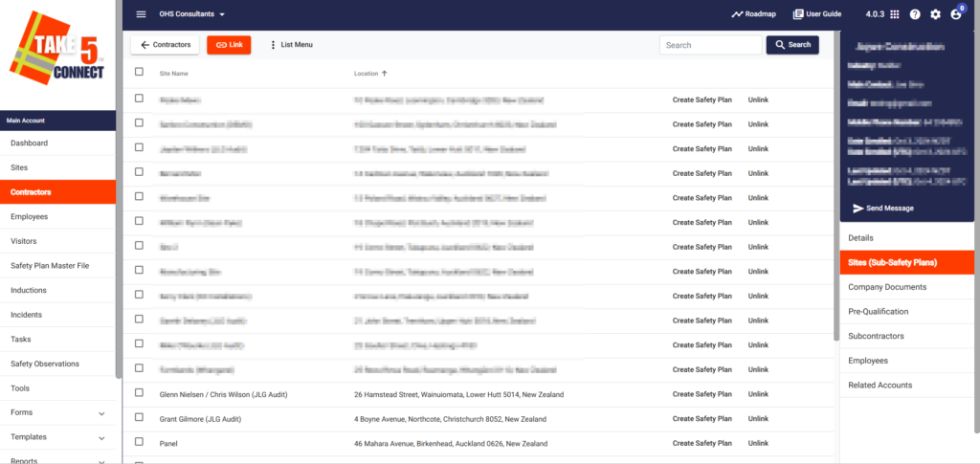Open the user account notifications icon
Screen dimensions: 980x464
point(956,14)
